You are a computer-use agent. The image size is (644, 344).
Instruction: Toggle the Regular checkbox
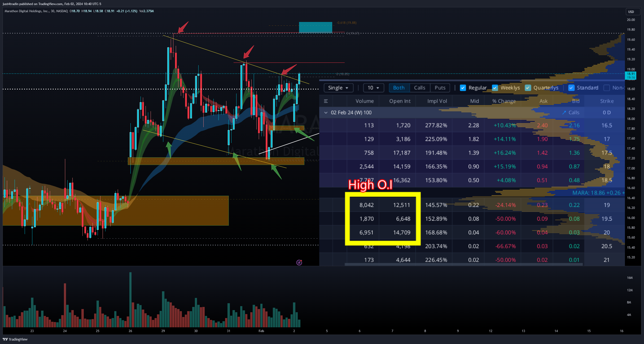pos(463,88)
